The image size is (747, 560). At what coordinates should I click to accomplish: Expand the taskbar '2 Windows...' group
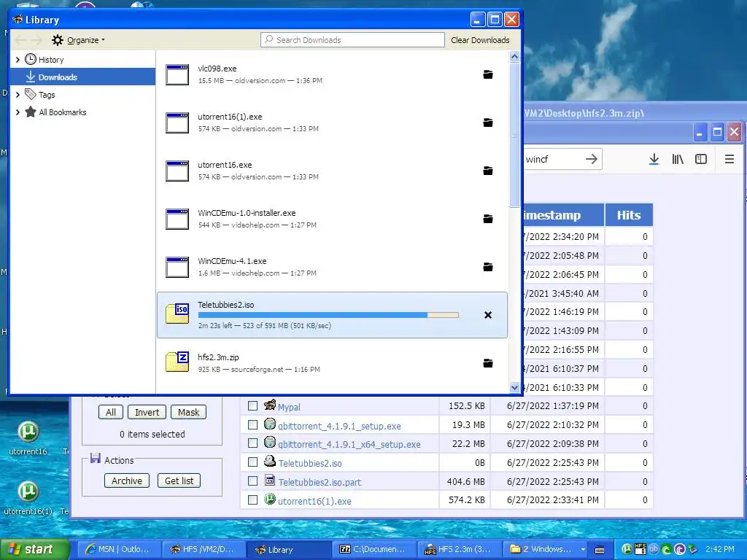coord(583,549)
